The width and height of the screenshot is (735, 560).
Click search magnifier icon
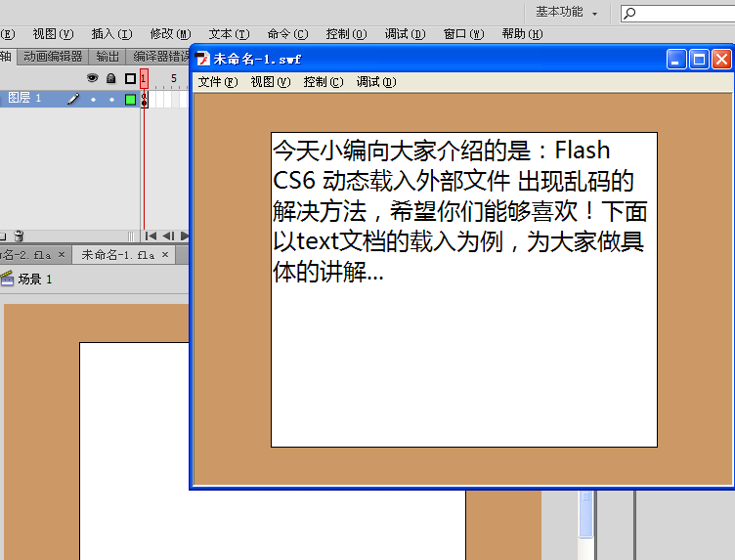coord(630,13)
